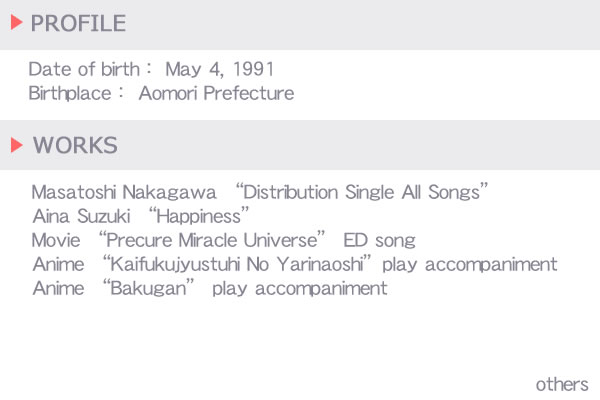
Task: Click the red triangle beside WORKS
Action: click(x=16, y=145)
